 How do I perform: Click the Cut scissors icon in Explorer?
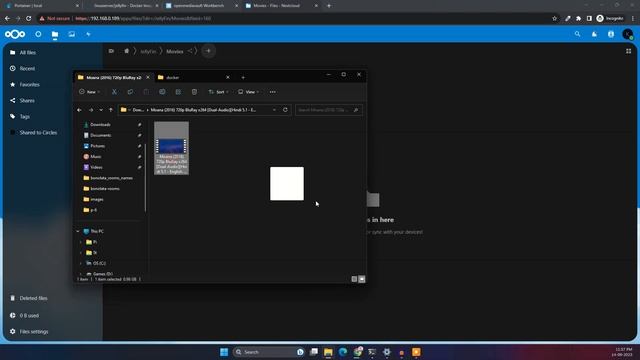click(x=114, y=92)
